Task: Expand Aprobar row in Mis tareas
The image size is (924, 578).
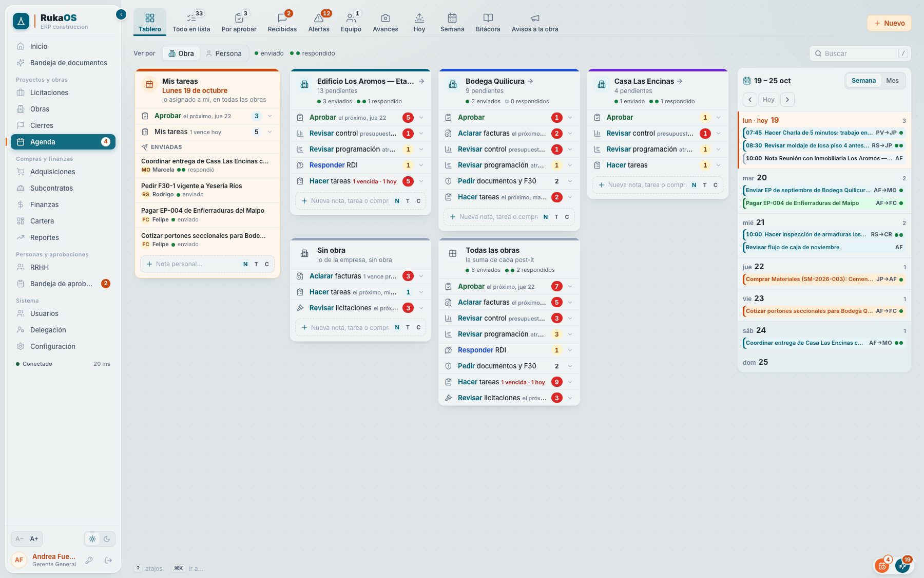Action: pos(269,116)
